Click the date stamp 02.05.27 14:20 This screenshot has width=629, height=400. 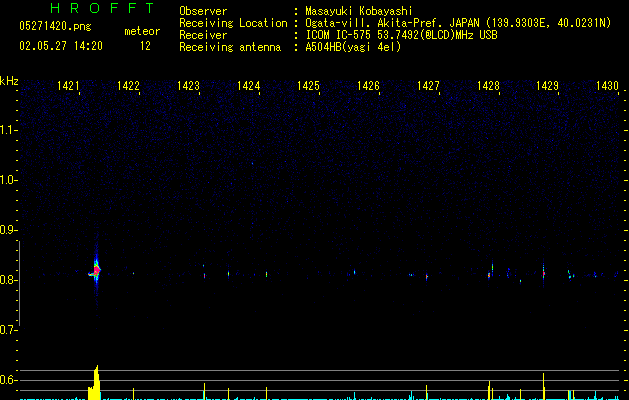pos(61,46)
